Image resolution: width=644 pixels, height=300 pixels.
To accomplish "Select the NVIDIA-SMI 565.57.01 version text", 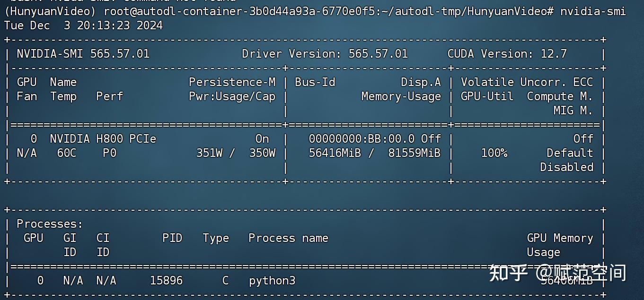I will click(83, 54).
